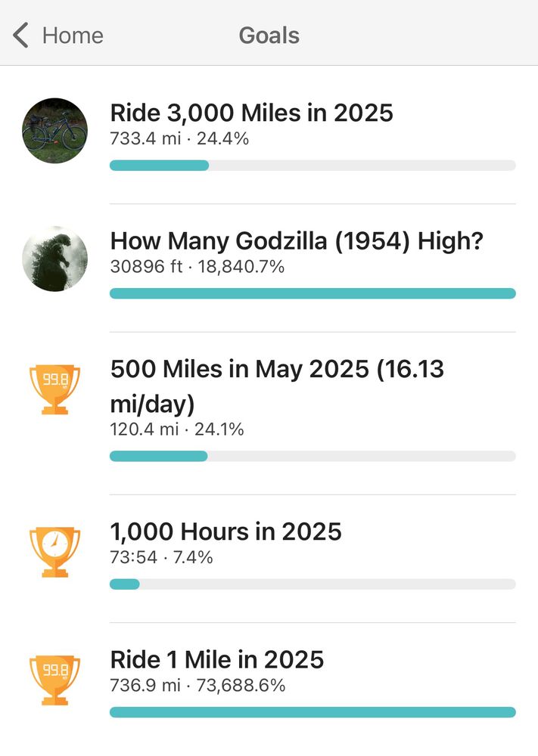
Task: Click the stopwatch badge inside the hours trophy
Action: tap(55, 544)
